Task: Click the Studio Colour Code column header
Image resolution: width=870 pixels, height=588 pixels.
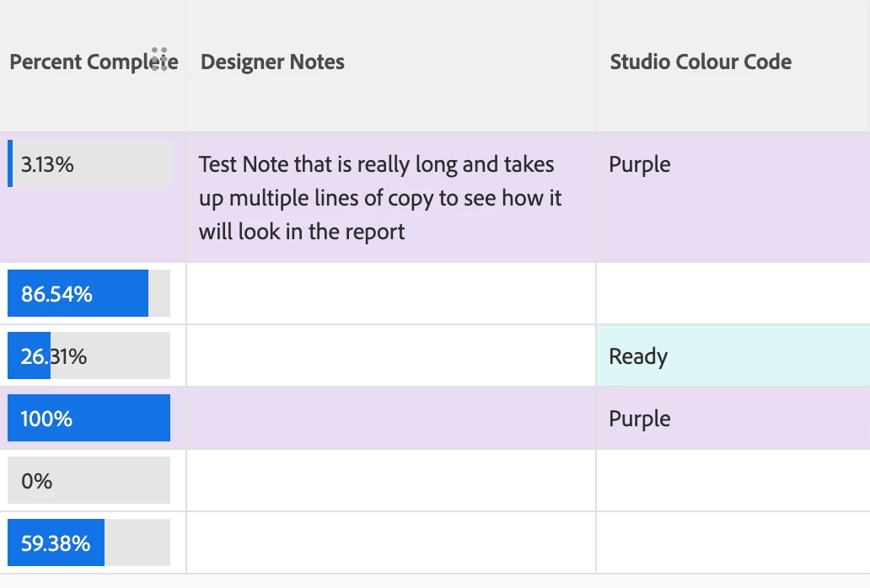Action: click(x=701, y=62)
